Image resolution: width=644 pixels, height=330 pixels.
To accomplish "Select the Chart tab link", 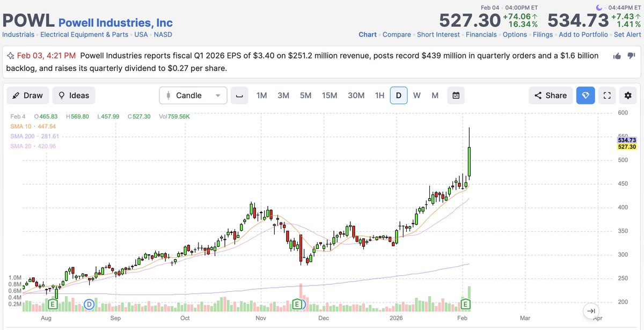I will [x=368, y=34].
